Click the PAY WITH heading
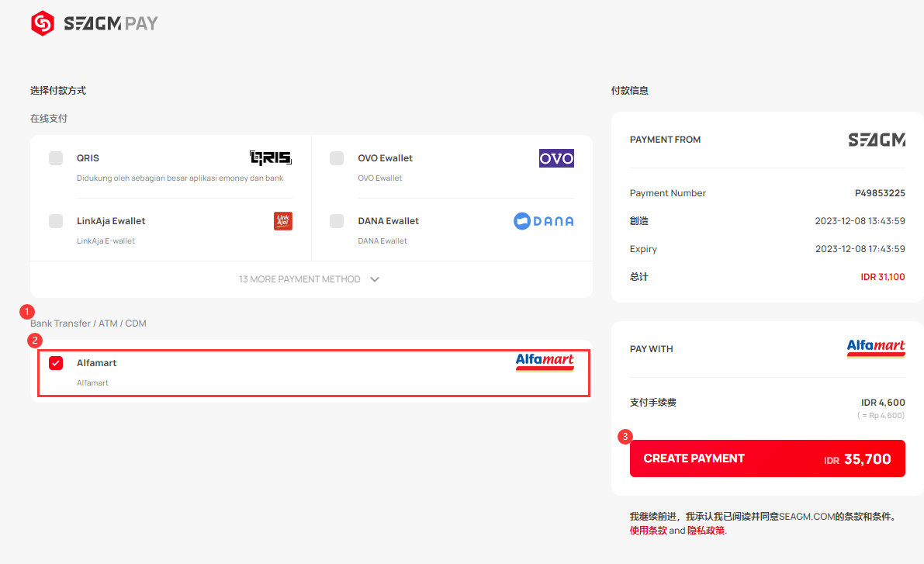This screenshot has height=564, width=924. pyautogui.click(x=651, y=349)
